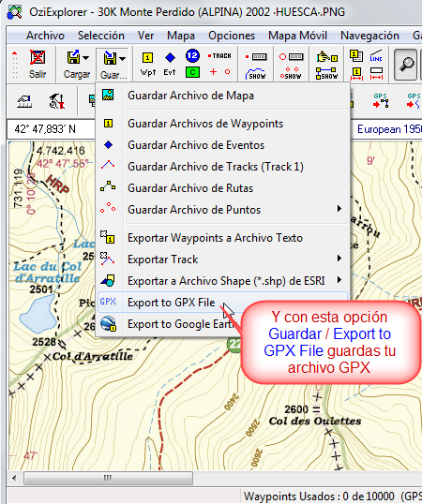The image size is (422, 504).
Task: Click the blue circle 12 feature icon
Action: [192, 56]
